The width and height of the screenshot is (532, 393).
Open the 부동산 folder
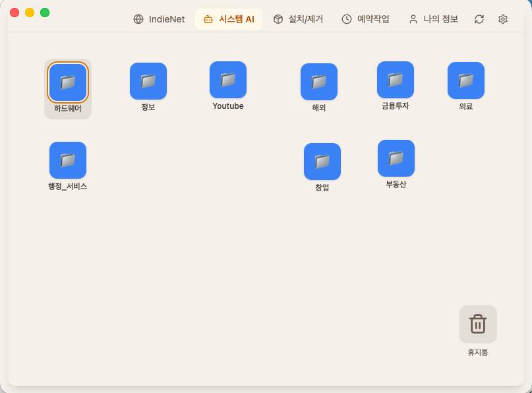pyautogui.click(x=396, y=158)
